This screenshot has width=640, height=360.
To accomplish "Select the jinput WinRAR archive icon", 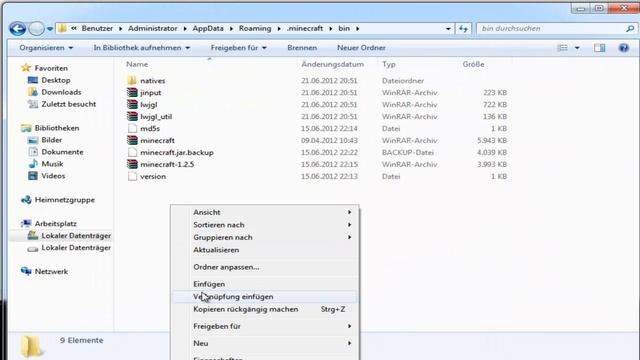I will tap(132, 93).
